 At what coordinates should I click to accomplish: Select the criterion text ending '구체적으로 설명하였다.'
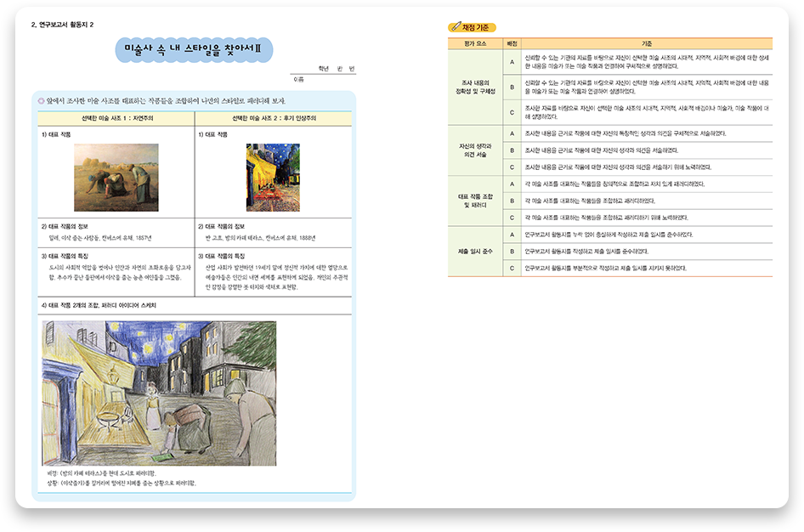pyautogui.click(x=647, y=62)
